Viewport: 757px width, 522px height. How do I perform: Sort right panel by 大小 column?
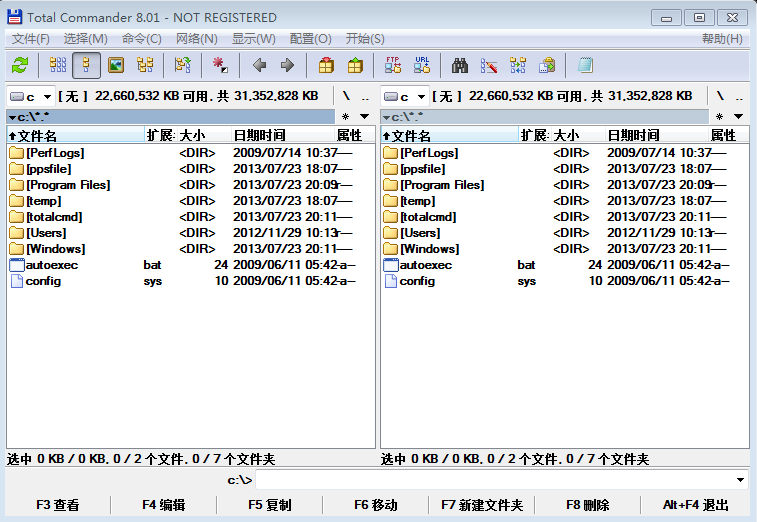(578, 135)
